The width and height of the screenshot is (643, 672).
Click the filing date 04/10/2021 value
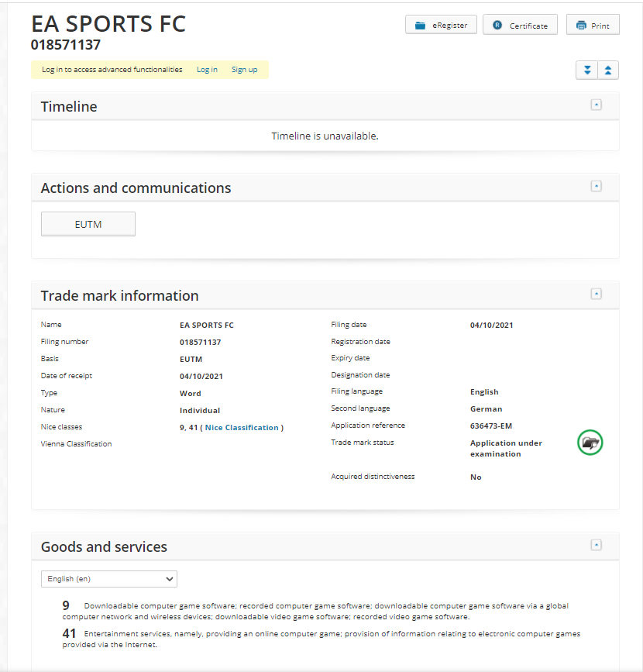[491, 325]
